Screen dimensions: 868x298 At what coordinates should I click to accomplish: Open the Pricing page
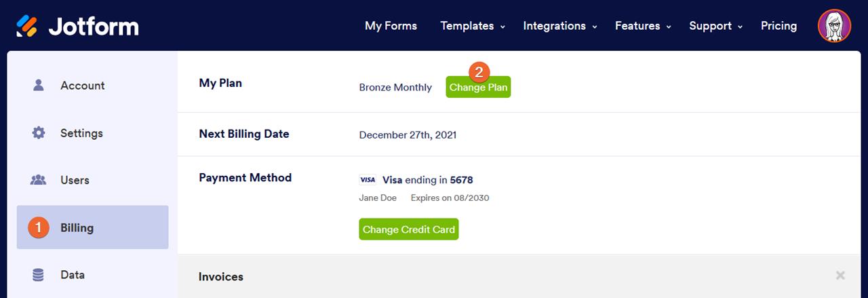pos(778,26)
